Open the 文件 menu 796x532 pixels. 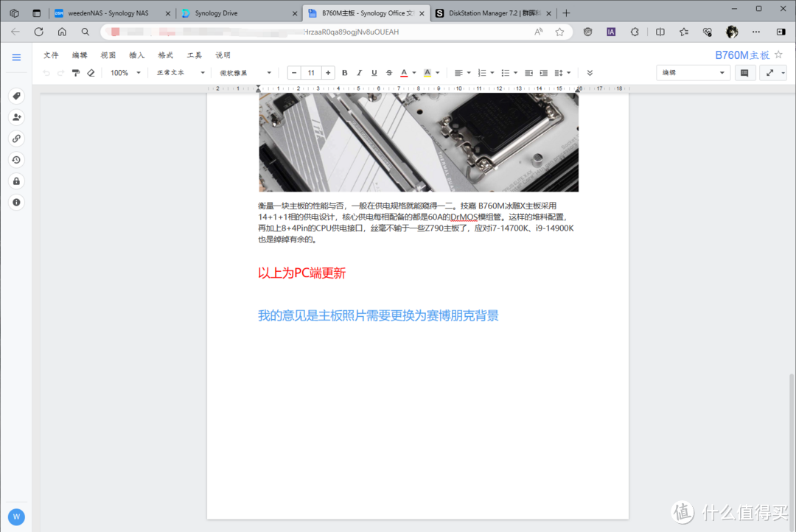click(x=51, y=55)
